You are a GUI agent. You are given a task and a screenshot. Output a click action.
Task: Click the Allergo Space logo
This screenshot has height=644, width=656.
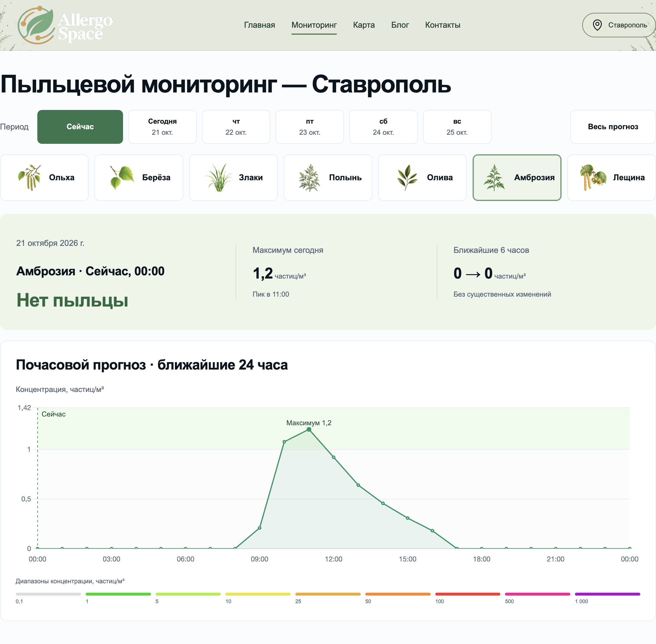[x=65, y=25]
